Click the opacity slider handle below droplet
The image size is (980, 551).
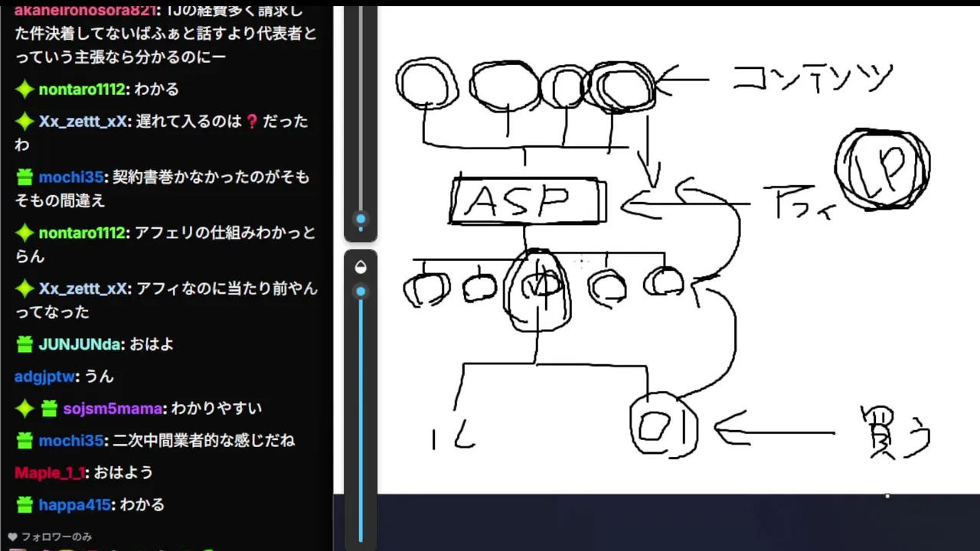point(361,292)
